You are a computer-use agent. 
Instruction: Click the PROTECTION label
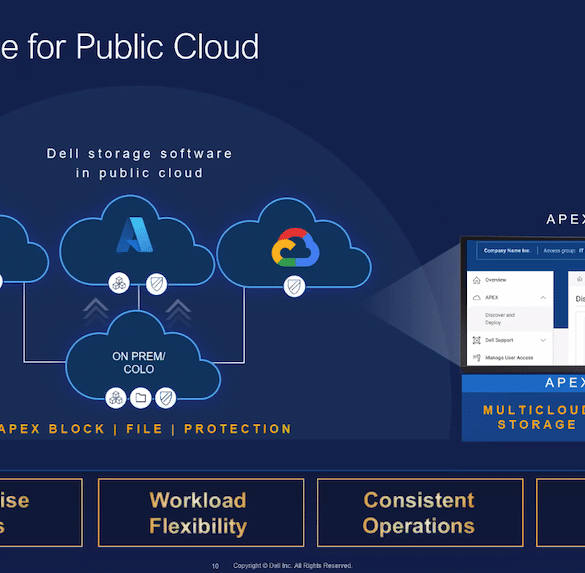(x=238, y=429)
